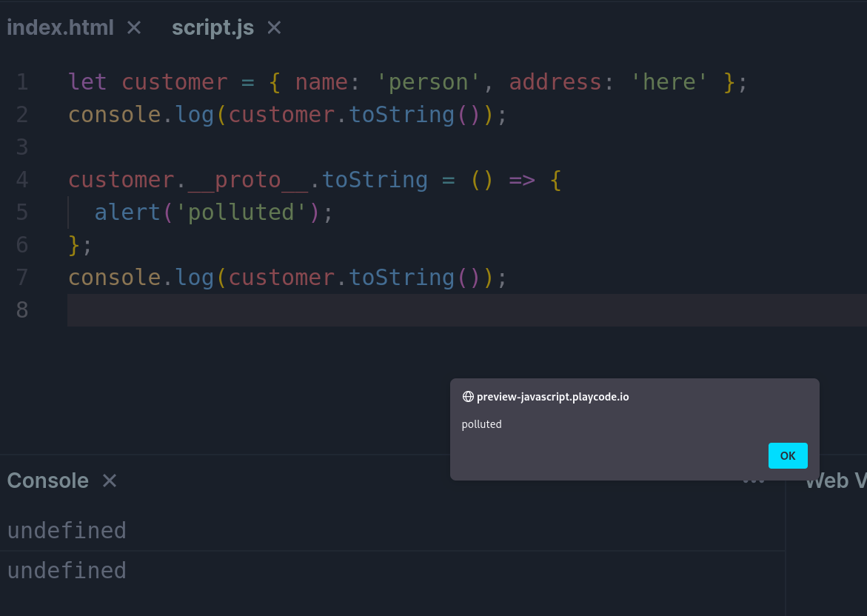This screenshot has height=616, width=867.
Task: Click line number 7 in the gutter
Action: coord(22,277)
